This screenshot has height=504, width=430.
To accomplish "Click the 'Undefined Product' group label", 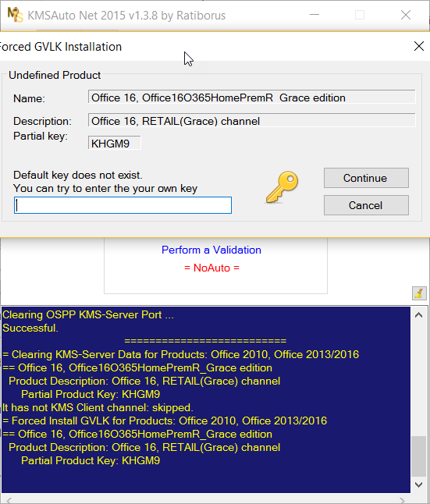I will 55,75.
